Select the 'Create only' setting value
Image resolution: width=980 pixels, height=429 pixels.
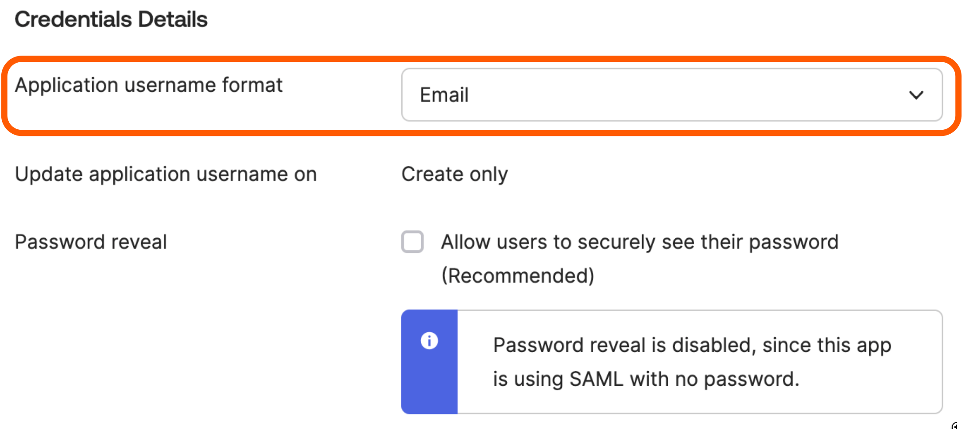pos(454,174)
